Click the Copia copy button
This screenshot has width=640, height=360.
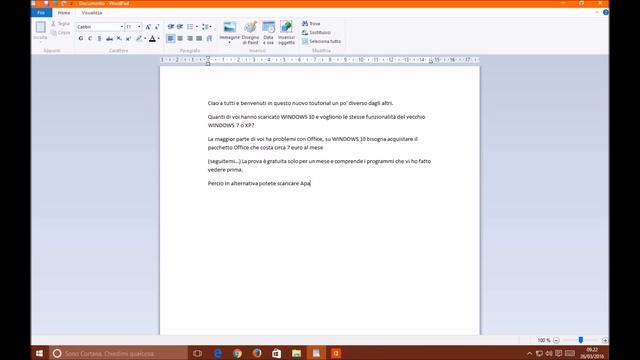coord(60,32)
